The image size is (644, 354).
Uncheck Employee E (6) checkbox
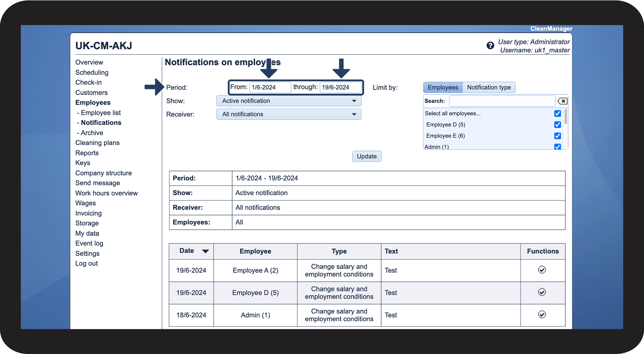pyautogui.click(x=557, y=136)
